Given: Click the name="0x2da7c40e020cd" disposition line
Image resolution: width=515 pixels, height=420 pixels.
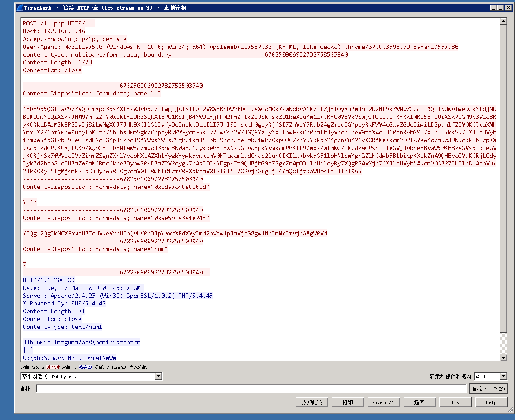Looking at the screenshot, I should (x=116, y=187).
